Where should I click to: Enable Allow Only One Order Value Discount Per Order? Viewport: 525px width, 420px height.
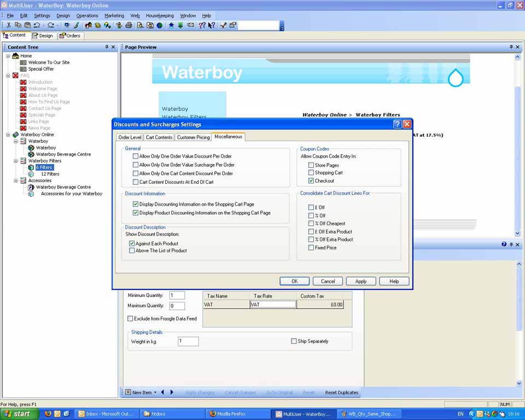pos(136,156)
